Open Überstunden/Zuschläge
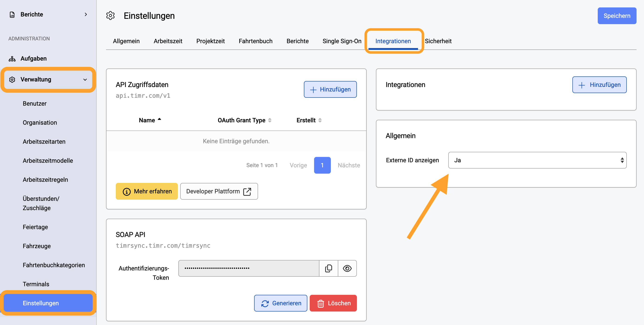 point(41,203)
